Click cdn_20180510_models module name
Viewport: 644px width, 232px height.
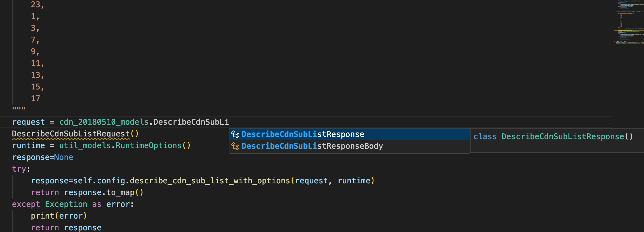[x=104, y=122]
